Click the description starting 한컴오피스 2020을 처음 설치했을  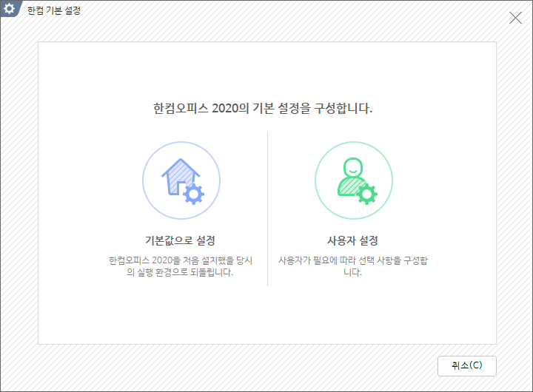[x=180, y=266]
